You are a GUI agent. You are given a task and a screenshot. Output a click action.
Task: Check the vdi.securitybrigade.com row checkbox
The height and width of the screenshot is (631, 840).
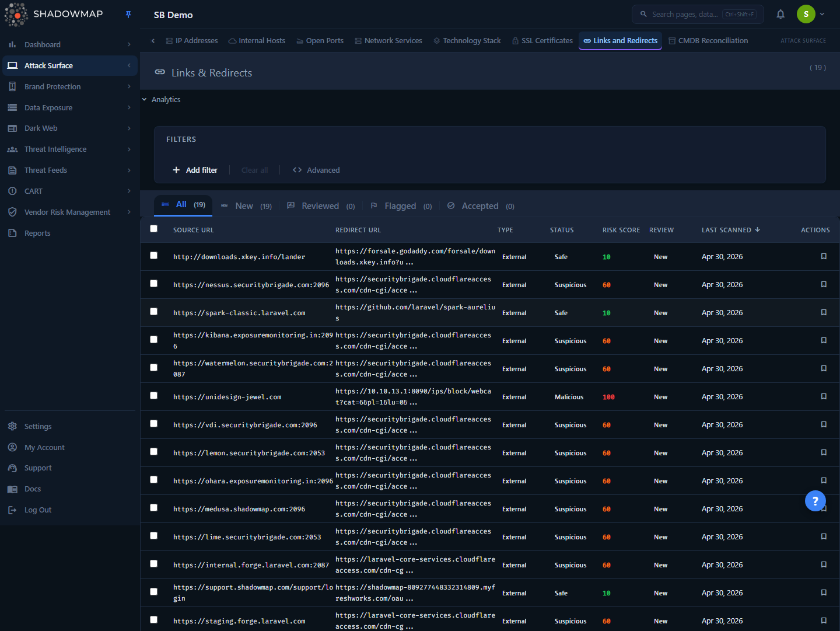pyautogui.click(x=154, y=424)
